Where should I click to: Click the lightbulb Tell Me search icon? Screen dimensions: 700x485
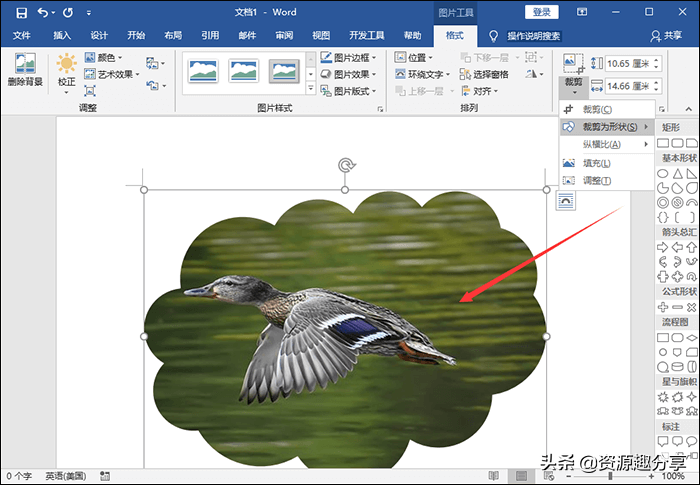point(493,35)
